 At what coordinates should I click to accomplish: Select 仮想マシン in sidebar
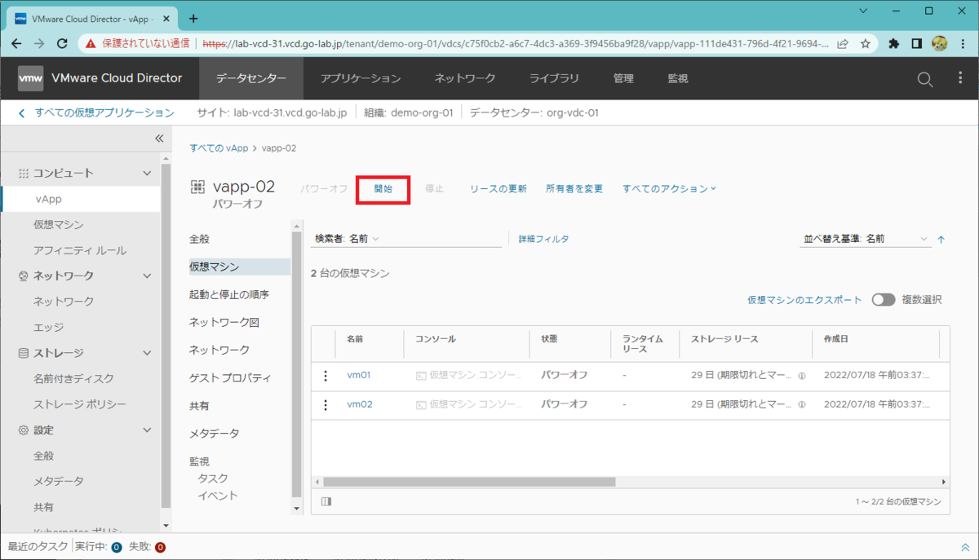[x=58, y=224]
